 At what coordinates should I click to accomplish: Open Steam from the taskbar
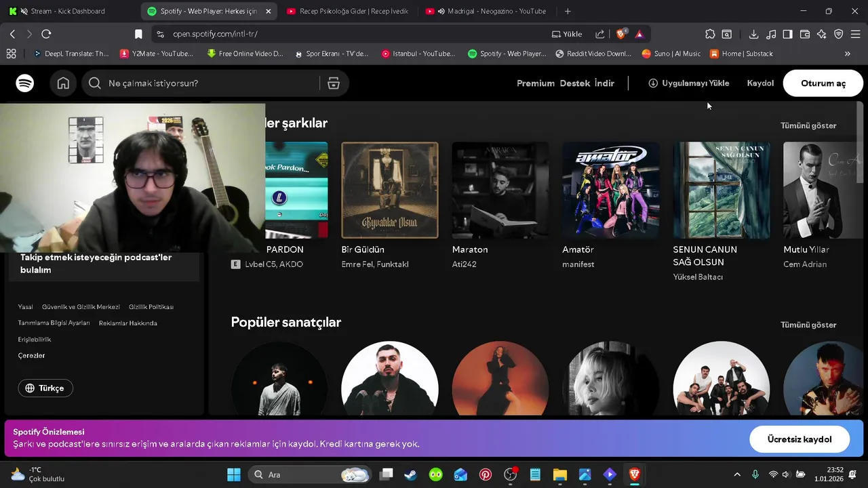coord(410,474)
